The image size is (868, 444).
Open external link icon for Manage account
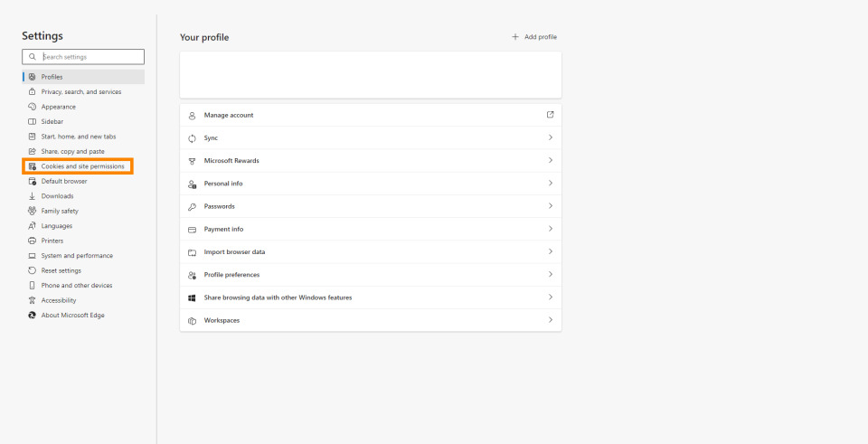coord(550,115)
